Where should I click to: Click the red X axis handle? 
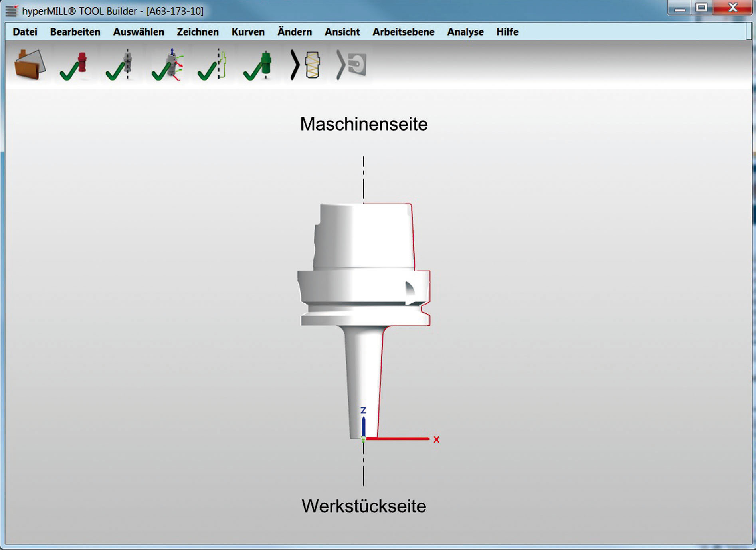[x=398, y=439]
